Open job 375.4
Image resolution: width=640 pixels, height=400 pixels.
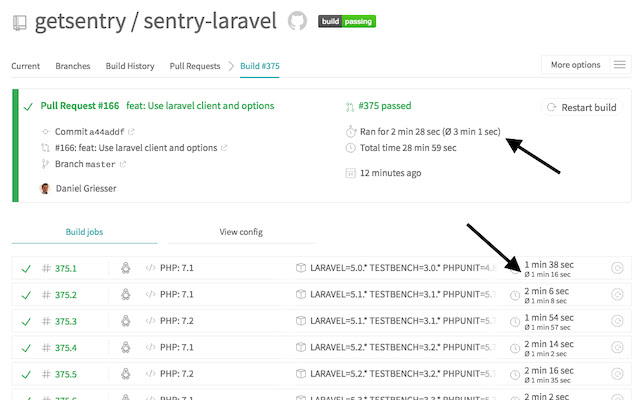[x=66, y=348]
